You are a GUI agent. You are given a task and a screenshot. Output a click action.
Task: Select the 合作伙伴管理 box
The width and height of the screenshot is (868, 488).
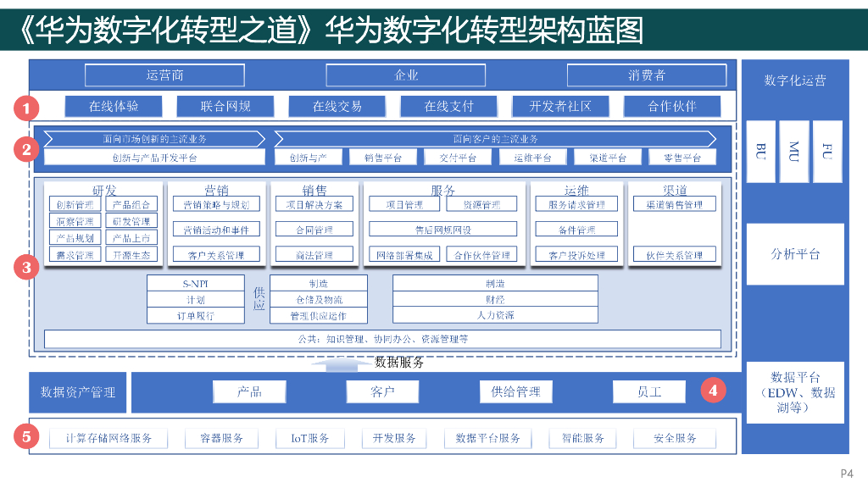481,255
